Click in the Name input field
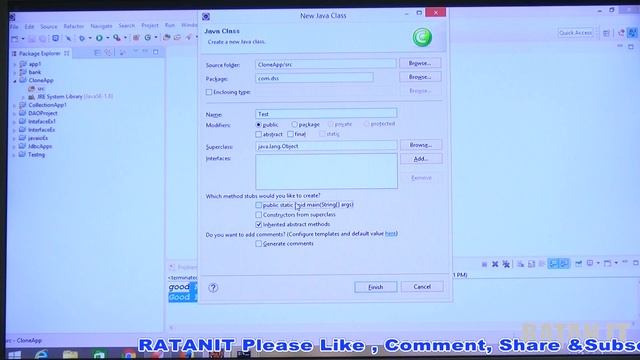Viewport: 640px width, 360px height. coord(326,114)
